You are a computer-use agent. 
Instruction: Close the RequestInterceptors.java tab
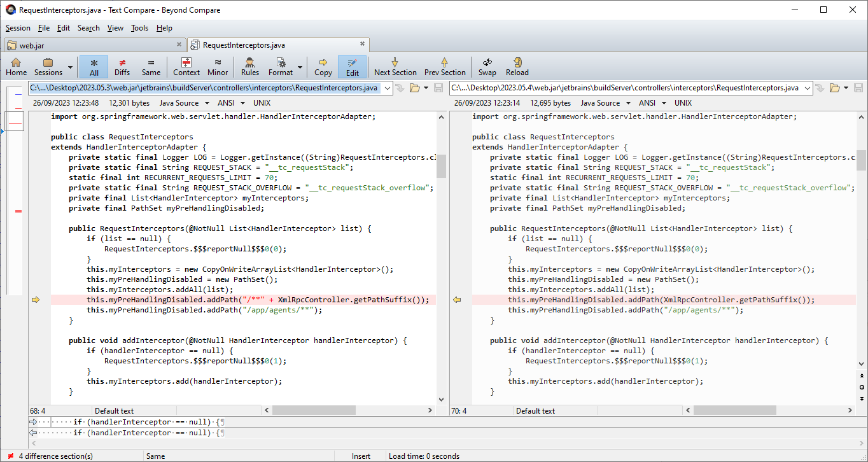(363, 44)
